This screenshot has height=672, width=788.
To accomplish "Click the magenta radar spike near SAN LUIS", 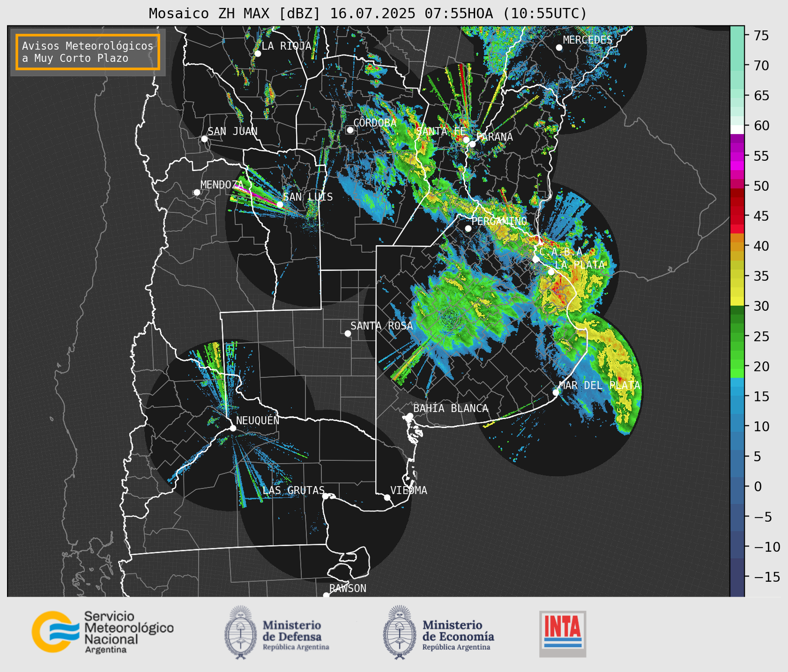I will [256, 194].
